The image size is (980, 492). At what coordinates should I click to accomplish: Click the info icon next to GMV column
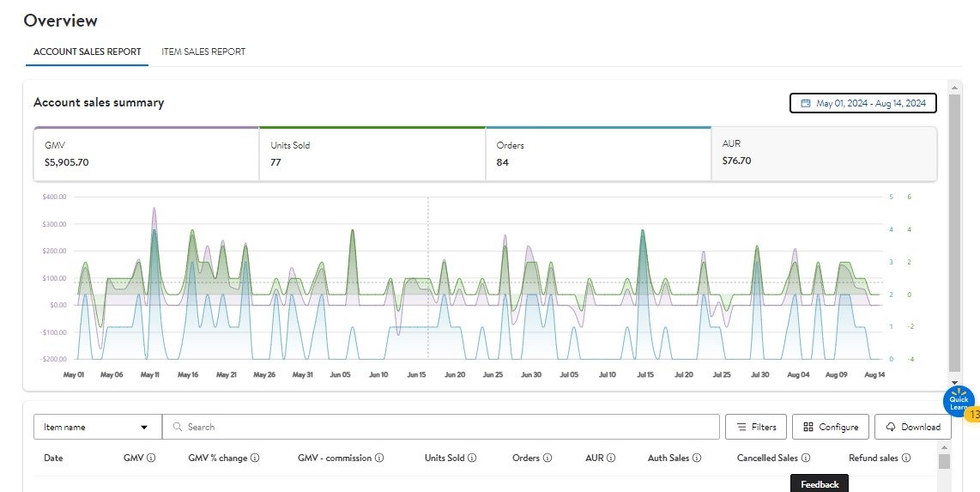(151, 459)
